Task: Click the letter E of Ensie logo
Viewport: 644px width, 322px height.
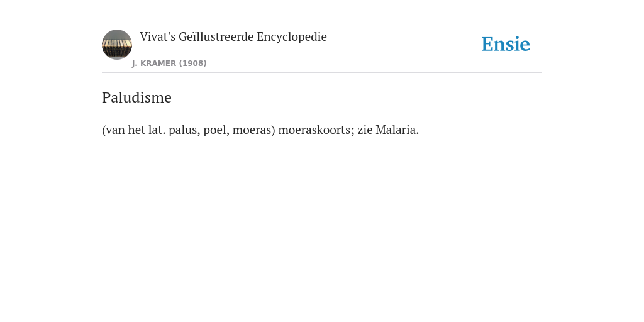Action: (x=487, y=45)
